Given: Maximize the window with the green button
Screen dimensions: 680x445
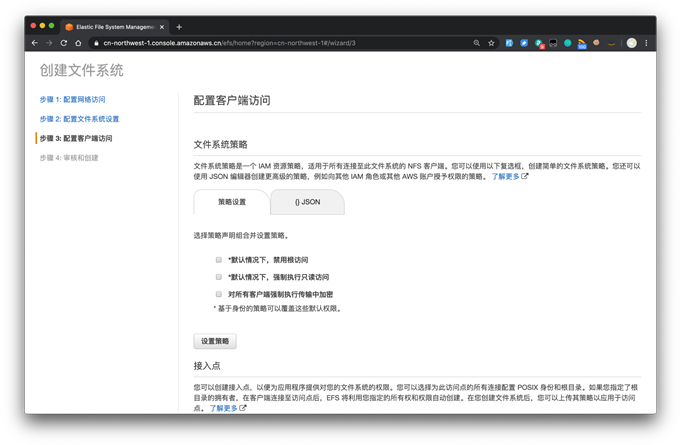Looking at the screenshot, I should tap(51, 26).
